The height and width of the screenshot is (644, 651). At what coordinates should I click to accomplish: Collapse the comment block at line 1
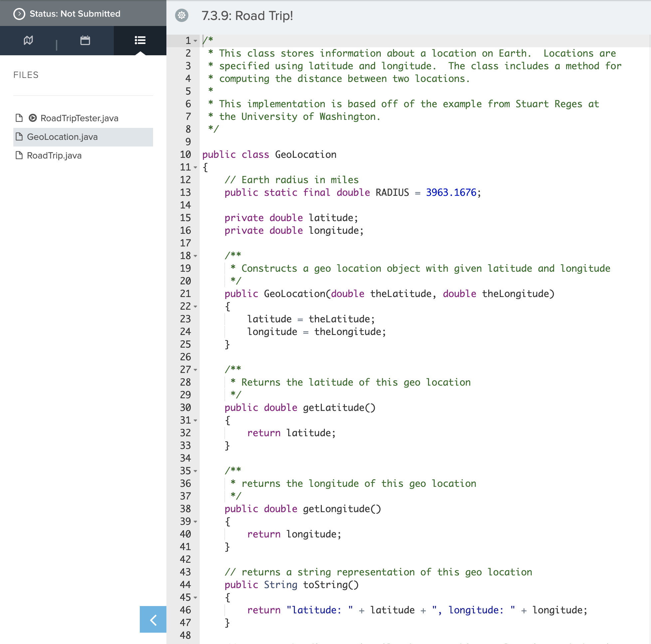click(x=195, y=41)
